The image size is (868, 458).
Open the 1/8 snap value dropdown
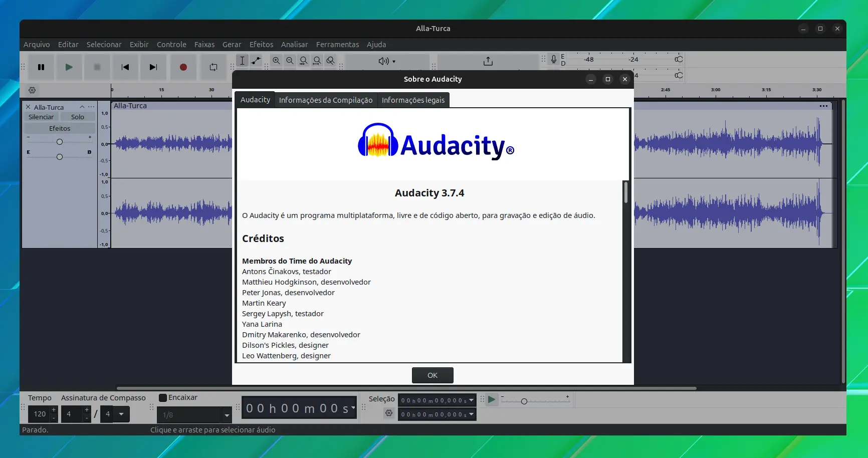pos(227,415)
